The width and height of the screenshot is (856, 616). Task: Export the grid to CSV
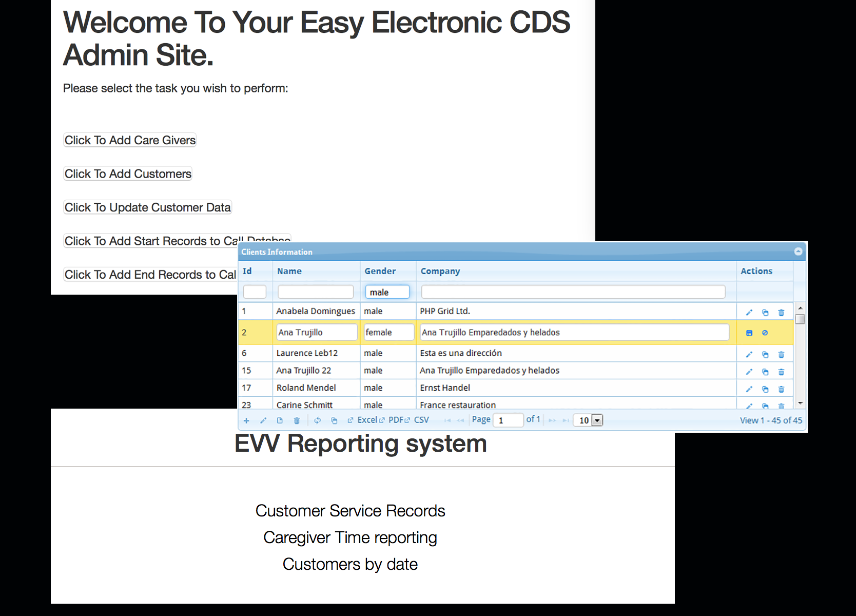click(x=421, y=420)
